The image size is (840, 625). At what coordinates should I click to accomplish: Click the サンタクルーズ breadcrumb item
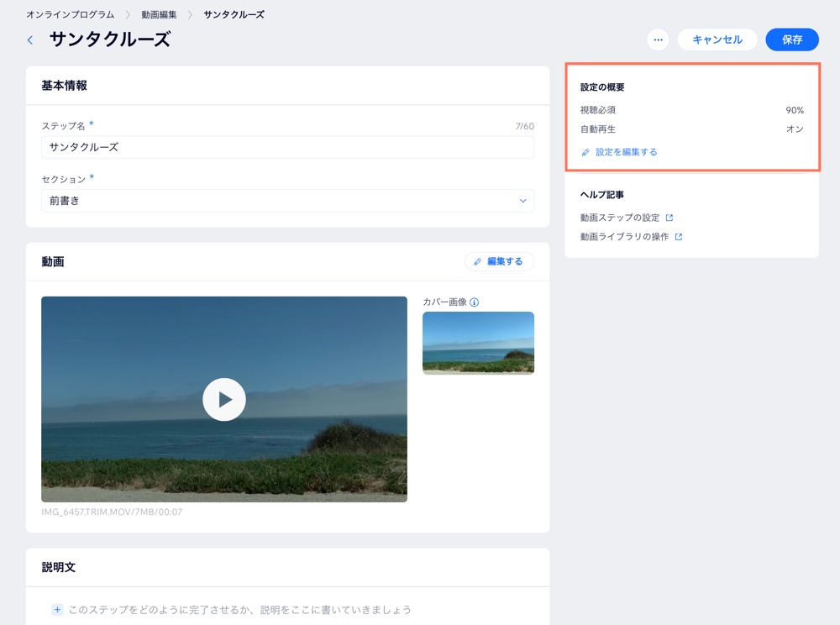(234, 14)
